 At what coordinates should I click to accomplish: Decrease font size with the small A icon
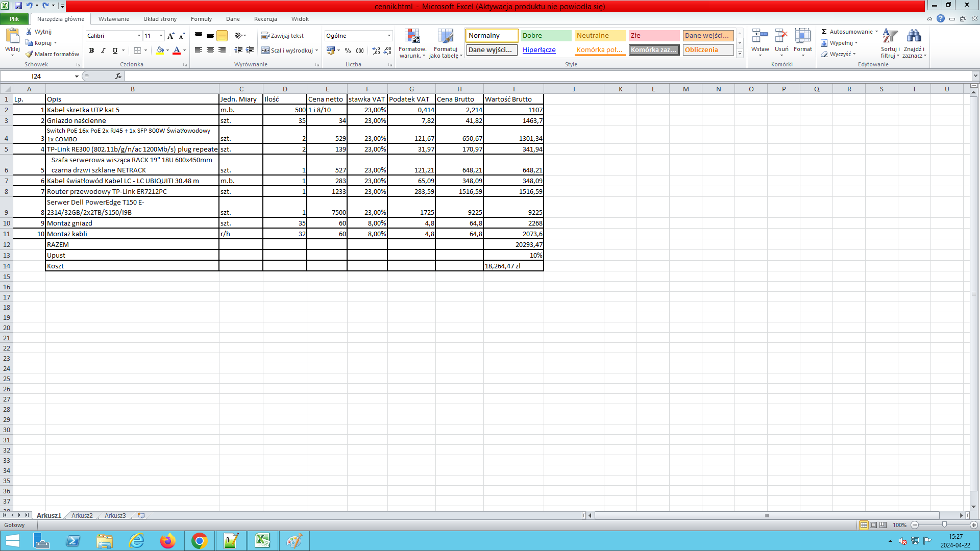coord(182,36)
